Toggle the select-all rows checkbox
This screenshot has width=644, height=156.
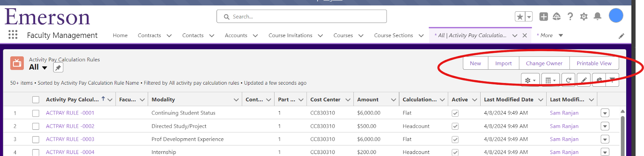(x=36, y=100)
